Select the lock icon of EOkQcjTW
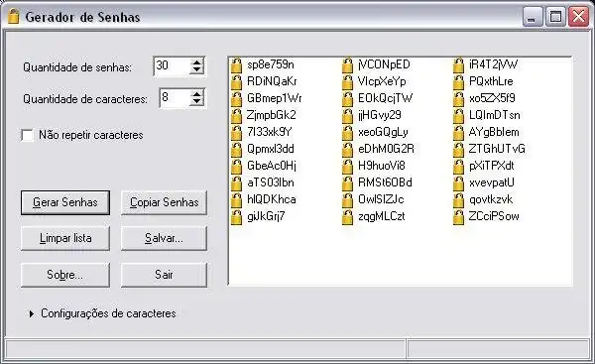Screen dimensions: 595x364 (347, 99)
